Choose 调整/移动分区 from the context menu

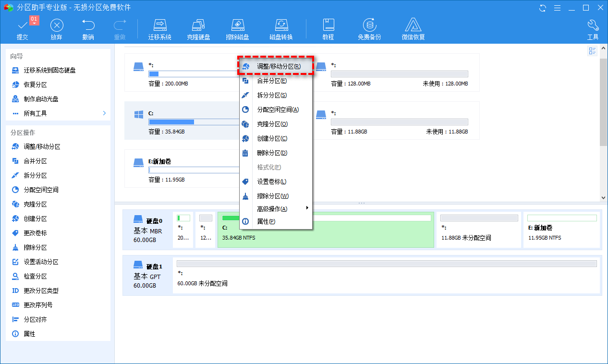pos(279,66)
